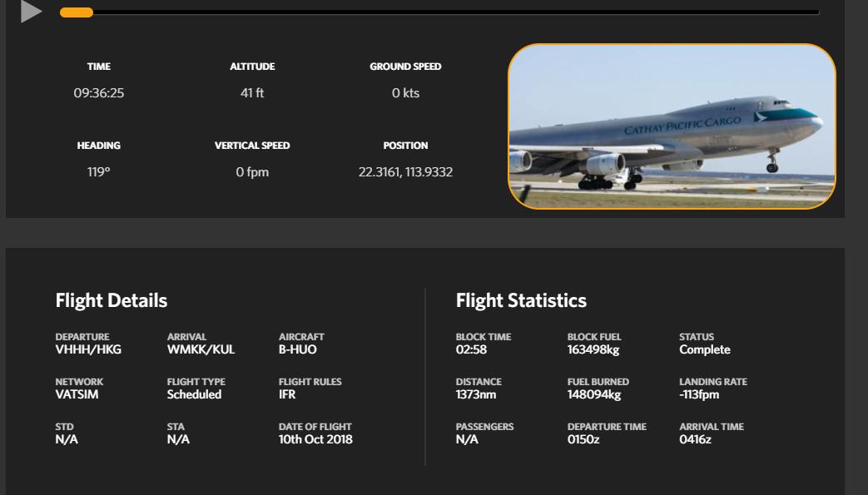Screen dimensions: 868x495
Task: Click the Flight Details heading
Action: (112, 300)
